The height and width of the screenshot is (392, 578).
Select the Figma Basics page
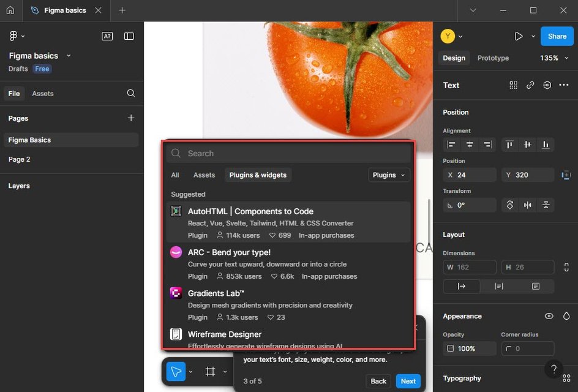71,140
